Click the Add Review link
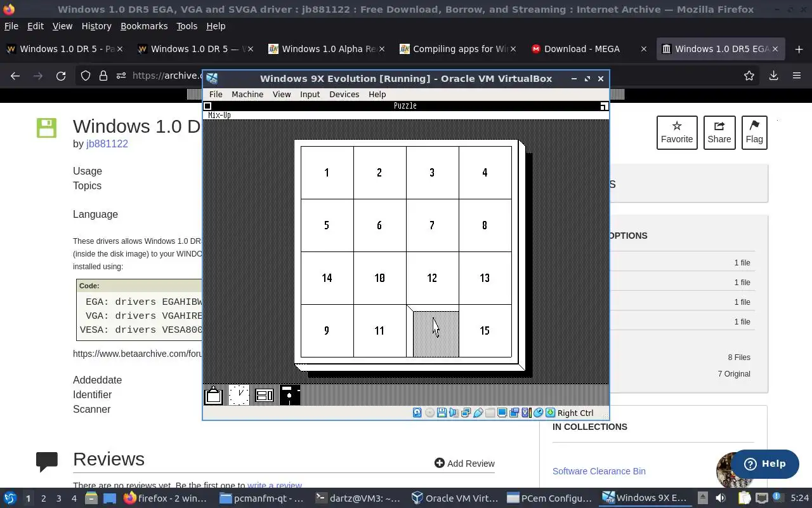 pos(464,464)
